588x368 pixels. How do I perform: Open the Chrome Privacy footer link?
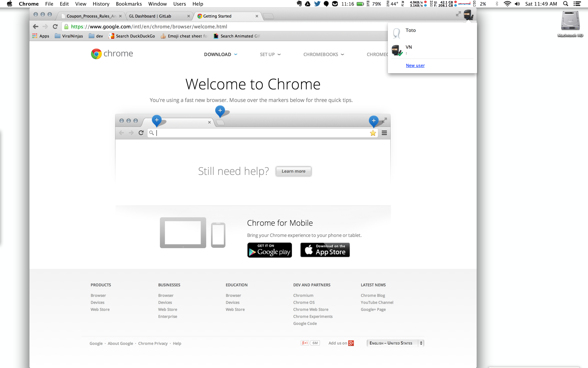(153, 344)
